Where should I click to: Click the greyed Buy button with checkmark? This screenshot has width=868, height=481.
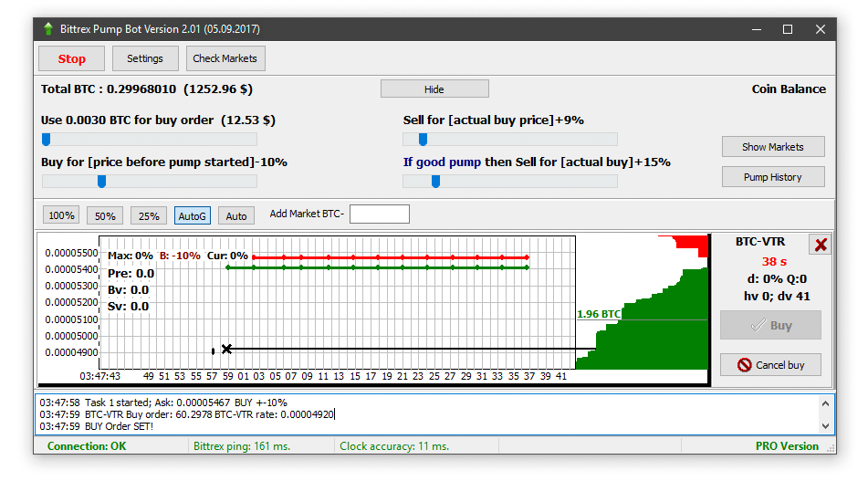click(x=770, y=326)
